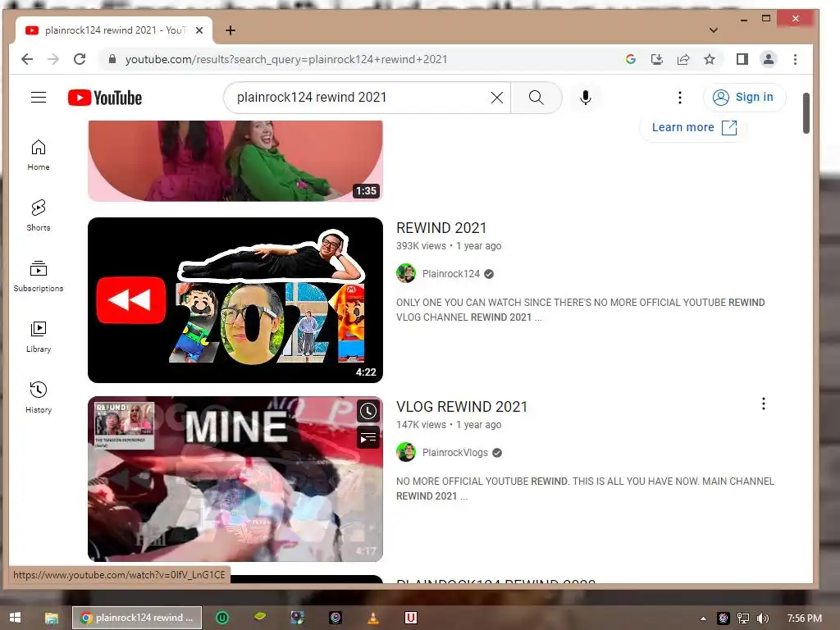The height and width of the screenshot is (630, 840).
Task: View site info lock icon
Action: click(112, 59)
